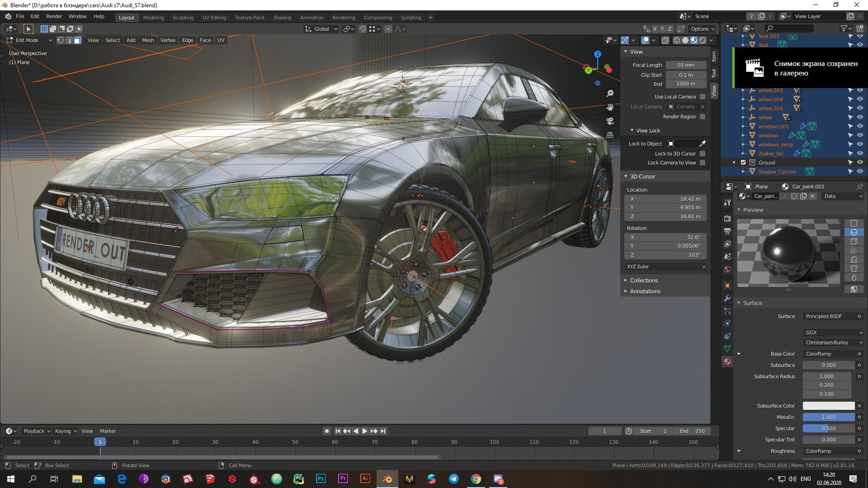Open Physics properties tab icon
The width and height of the screenshot is (868, 488).
pos(727,324)
